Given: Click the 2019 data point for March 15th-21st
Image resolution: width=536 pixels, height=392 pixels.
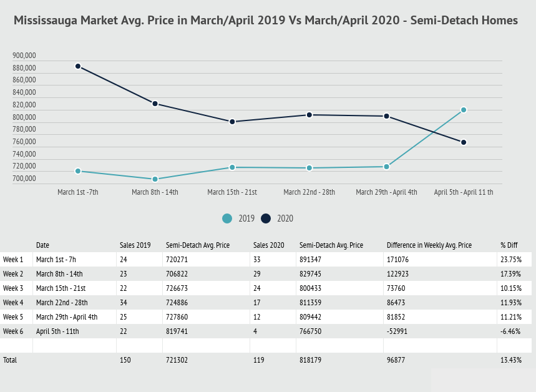Looking at the screenshot, I should click(232, 167).
